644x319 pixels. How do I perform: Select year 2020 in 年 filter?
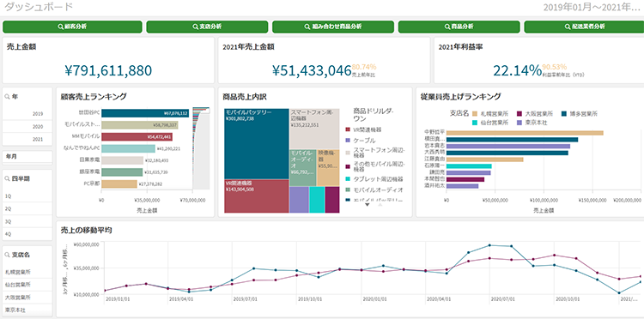[27, 127]
